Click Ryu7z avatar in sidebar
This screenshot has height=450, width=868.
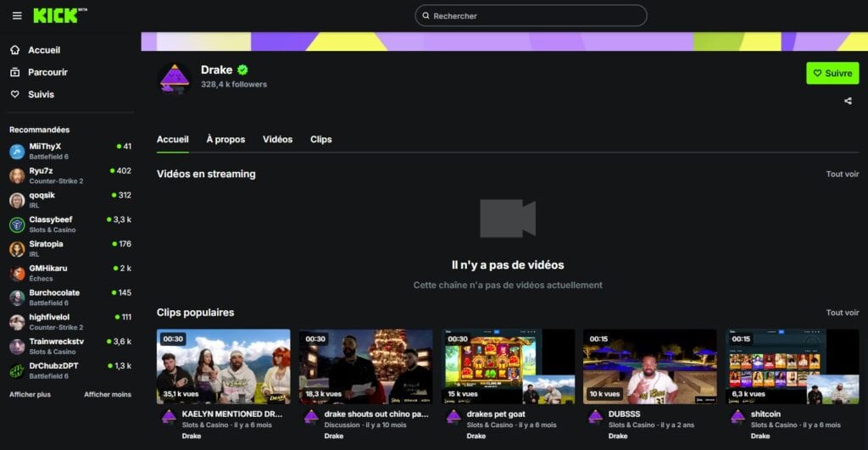tap(17, 175)
